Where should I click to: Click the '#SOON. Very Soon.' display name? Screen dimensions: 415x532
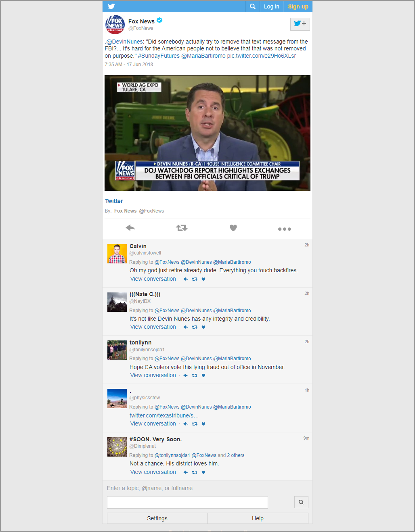click(x=155, y=439)
